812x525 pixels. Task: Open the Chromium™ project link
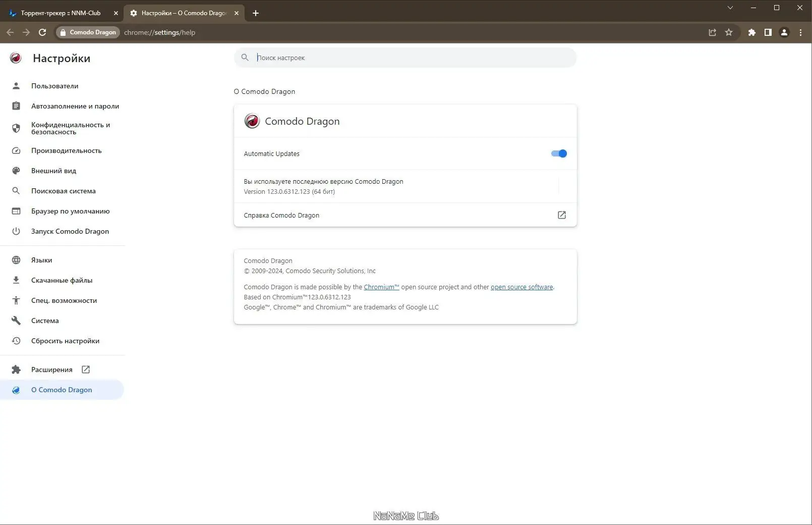[381, 287]
